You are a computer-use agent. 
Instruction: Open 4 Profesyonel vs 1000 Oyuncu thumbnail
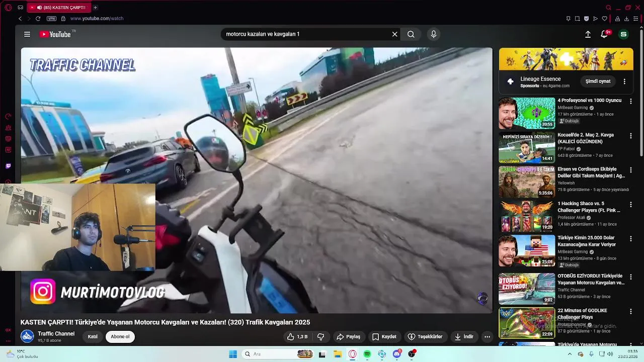(527, 113)
